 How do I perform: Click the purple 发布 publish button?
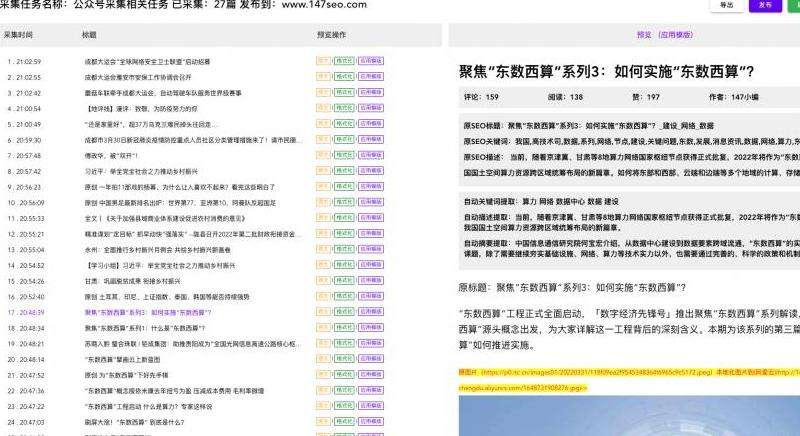click(x=765, y=5)
